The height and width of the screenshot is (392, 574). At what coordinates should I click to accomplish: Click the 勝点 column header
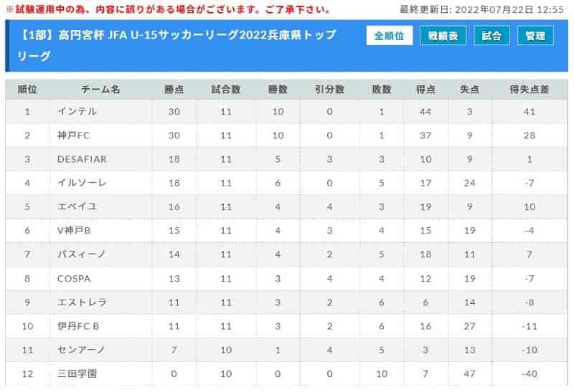[x=174, y=90]
